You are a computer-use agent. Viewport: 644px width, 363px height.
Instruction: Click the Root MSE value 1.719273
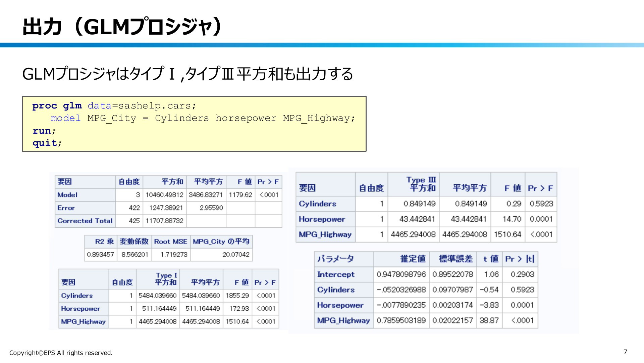(x=174, y=255)
